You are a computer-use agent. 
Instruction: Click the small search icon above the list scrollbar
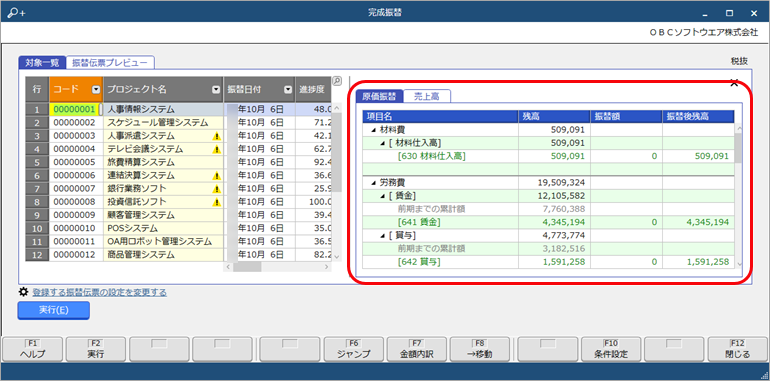(x=337, y=81)
